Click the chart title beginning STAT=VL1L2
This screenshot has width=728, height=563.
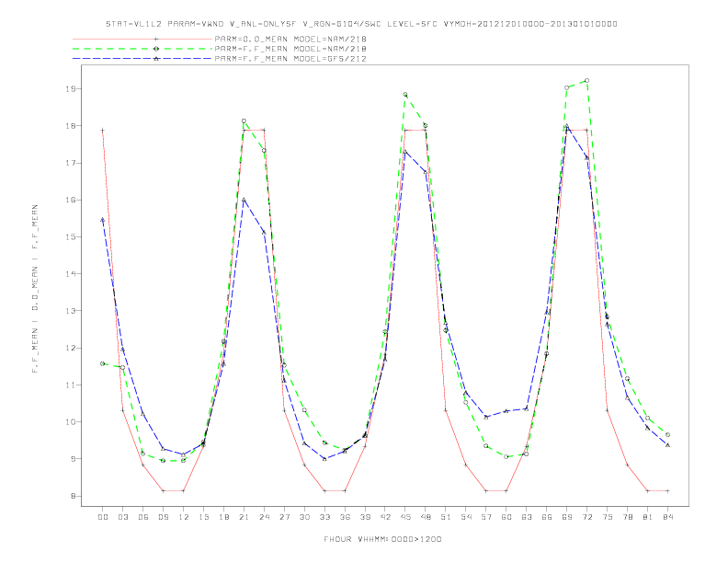[361, 24]
